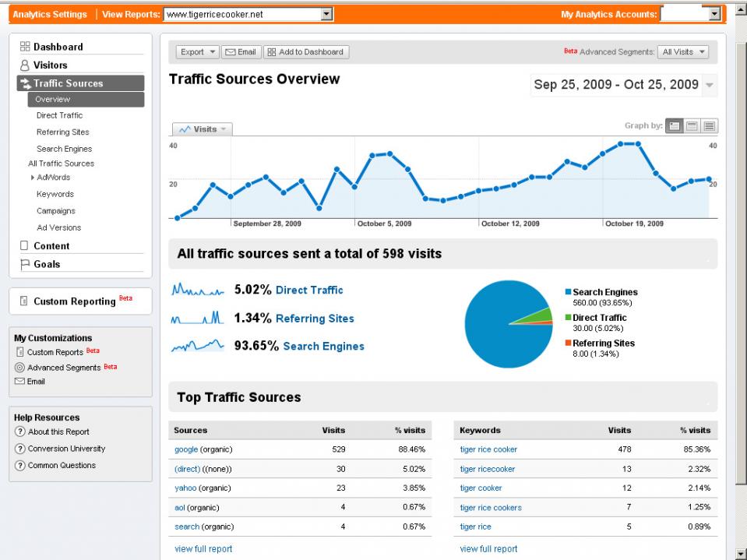Open the date range picker dropdown

[709, 85]
